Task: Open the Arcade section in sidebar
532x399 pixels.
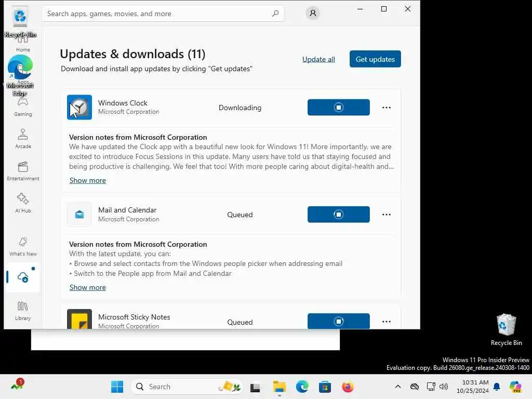Action: [x=23, y=139]
